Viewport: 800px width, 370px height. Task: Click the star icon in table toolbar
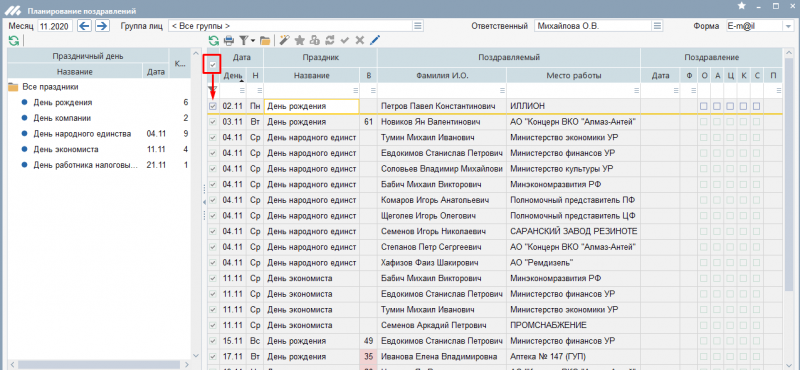pos(300,40)
